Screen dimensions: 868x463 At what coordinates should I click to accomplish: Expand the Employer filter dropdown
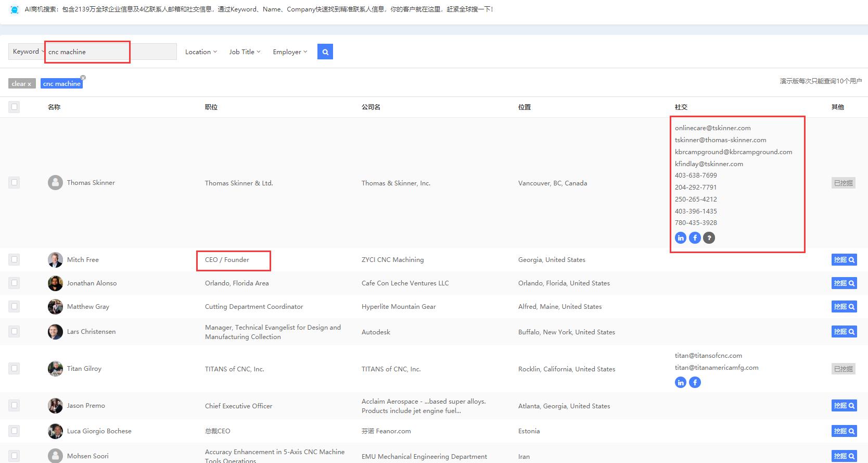click(290, 52)
